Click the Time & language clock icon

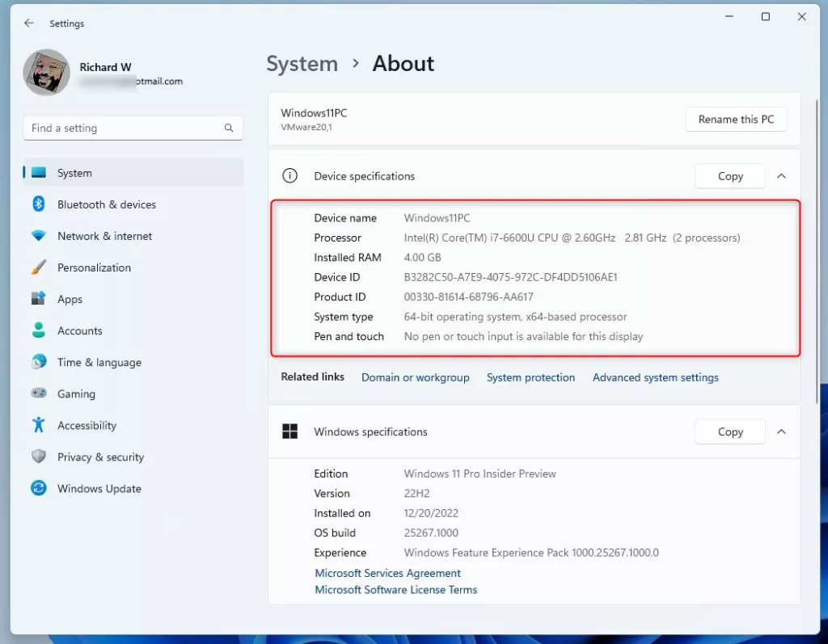click(39, 362)
